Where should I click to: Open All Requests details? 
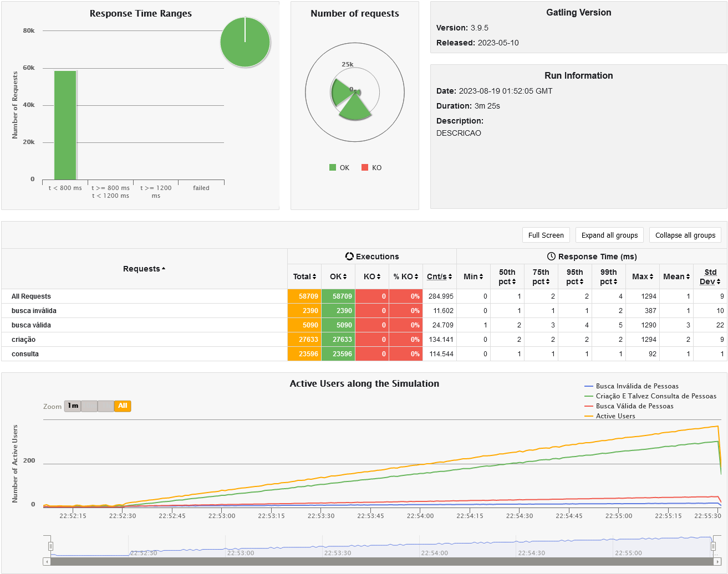[31, 296]
